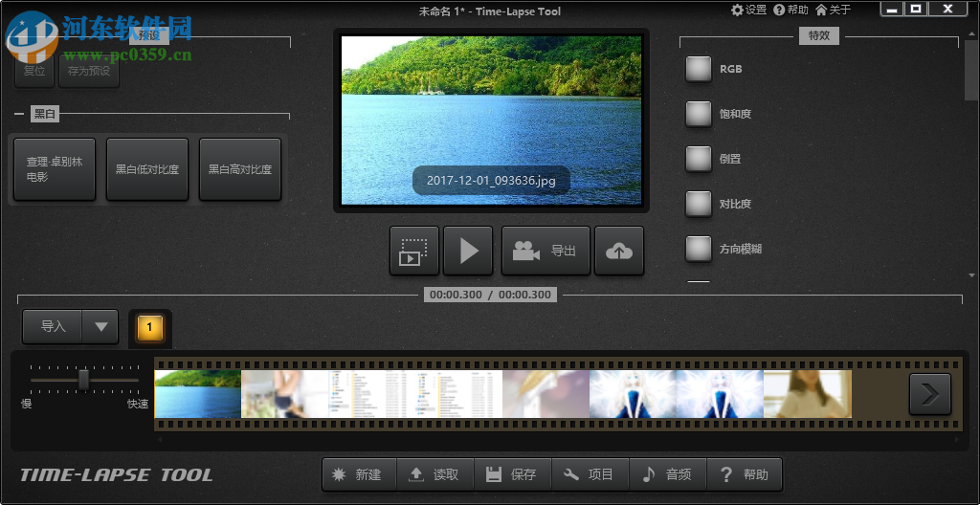Open 设置 settings gear at top

[748, 10]
